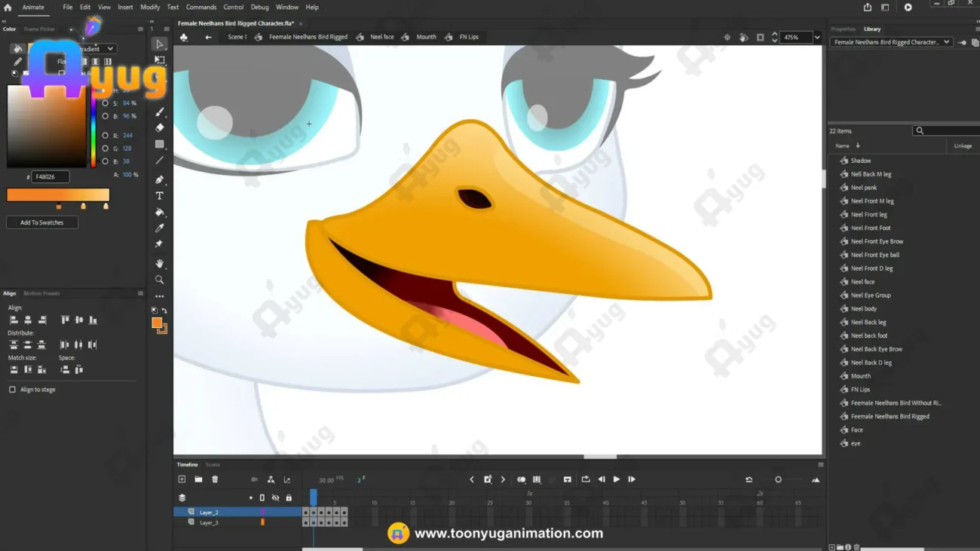Go back to Scene 1 breadcrumb
Image resolution: width=980 pixels, height=551 pixels.
[237, 37]
